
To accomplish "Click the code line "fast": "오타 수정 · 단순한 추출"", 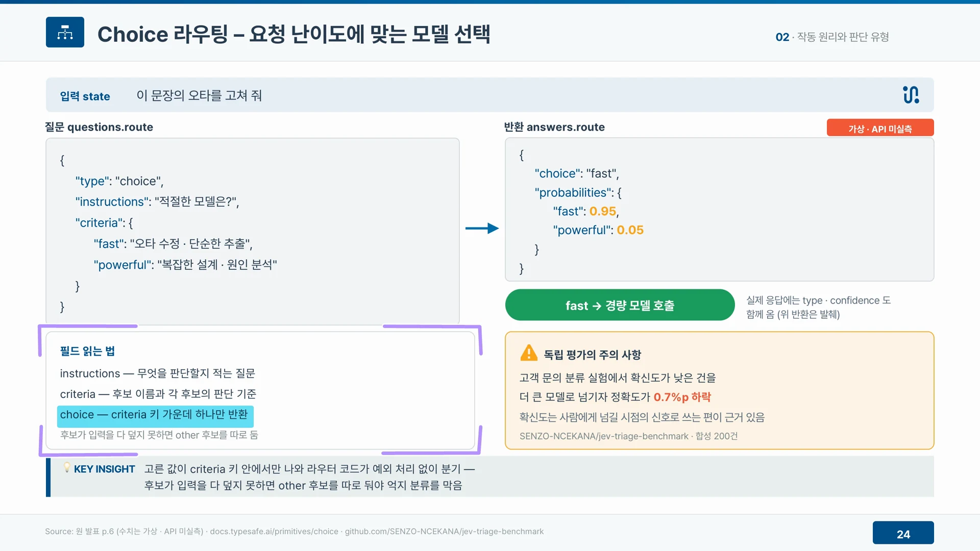I will pyautogui.click(x=173, y=244).
